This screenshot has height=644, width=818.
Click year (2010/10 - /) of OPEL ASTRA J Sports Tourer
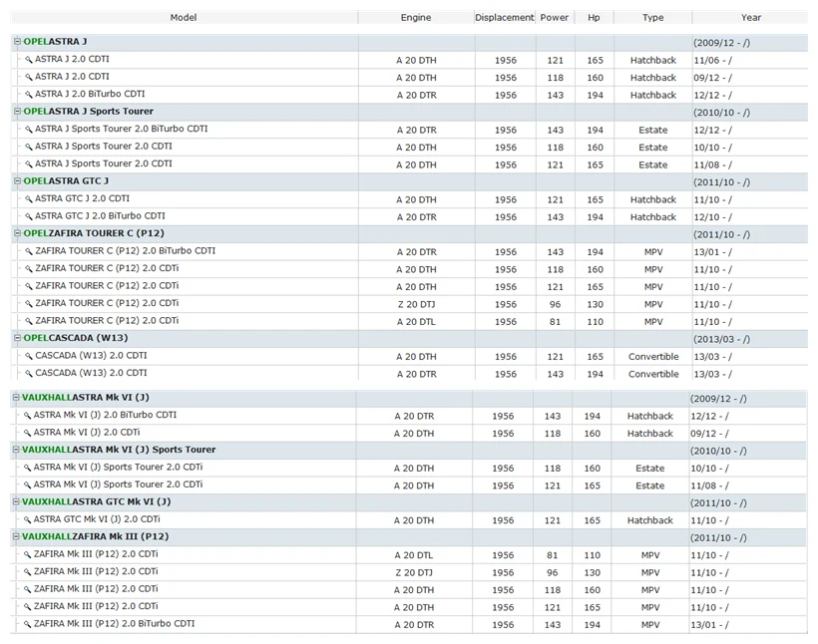721,112
